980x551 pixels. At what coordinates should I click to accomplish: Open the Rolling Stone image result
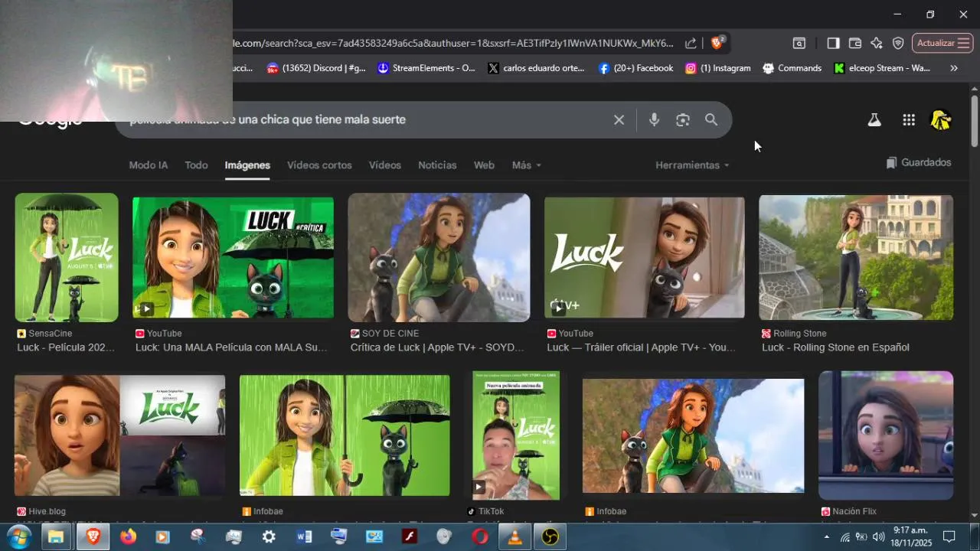[856, 257]
